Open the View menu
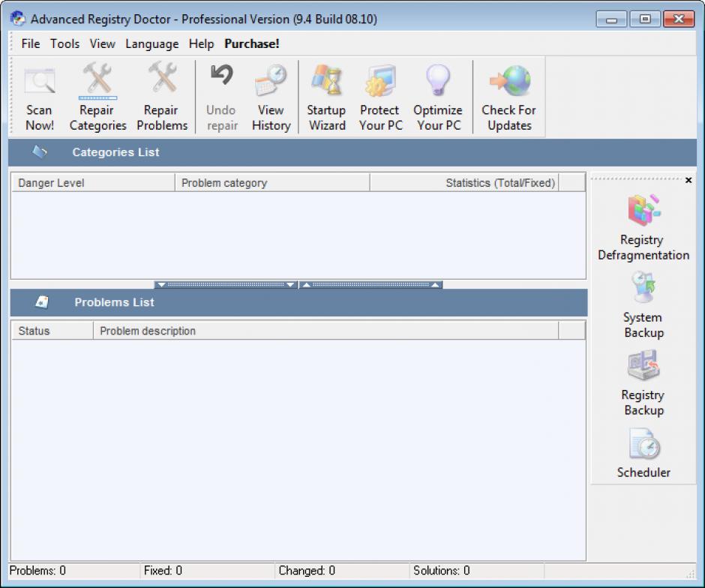The image size is (705, 588). (103, 43)
